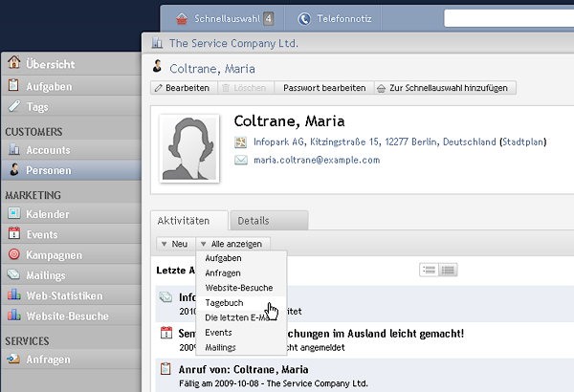The image size is (574, 392).
Task: Open the Mailings sidebar entry icon
Action: click(x=13, y=273)
